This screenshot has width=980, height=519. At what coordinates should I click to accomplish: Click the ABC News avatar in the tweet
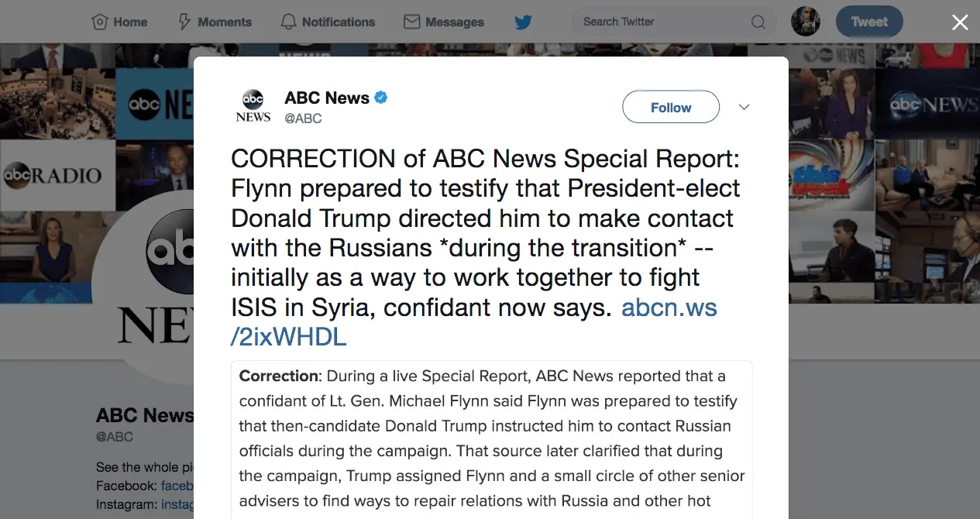tap(253, 107)
